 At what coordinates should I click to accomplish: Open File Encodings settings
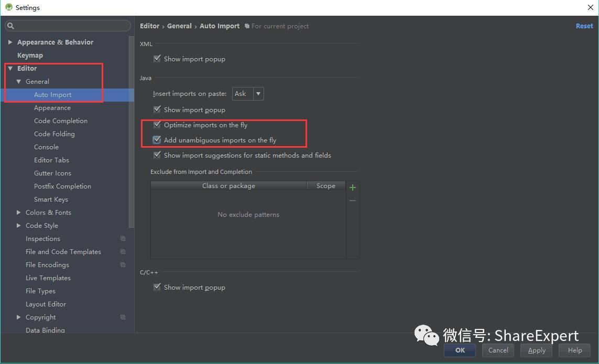point(47,264)
